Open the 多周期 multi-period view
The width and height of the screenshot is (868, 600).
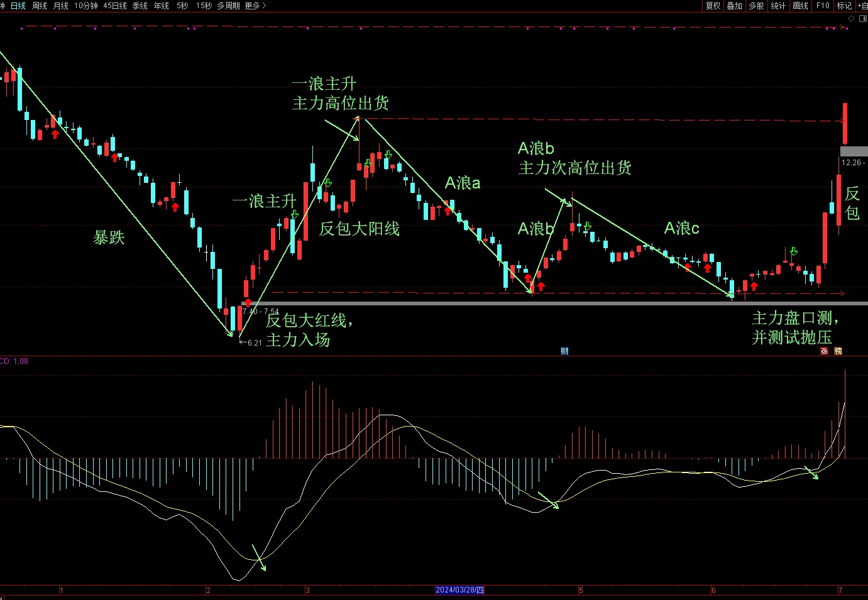(228, 6)
